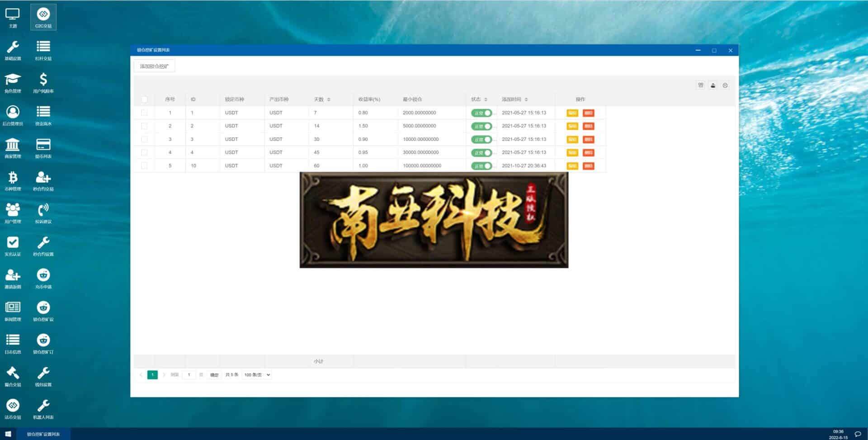This screenshot has width=868, height=440.
Task: Open 锁仓挖矿设置 desktop icon
Action: [x=43, y=311]
